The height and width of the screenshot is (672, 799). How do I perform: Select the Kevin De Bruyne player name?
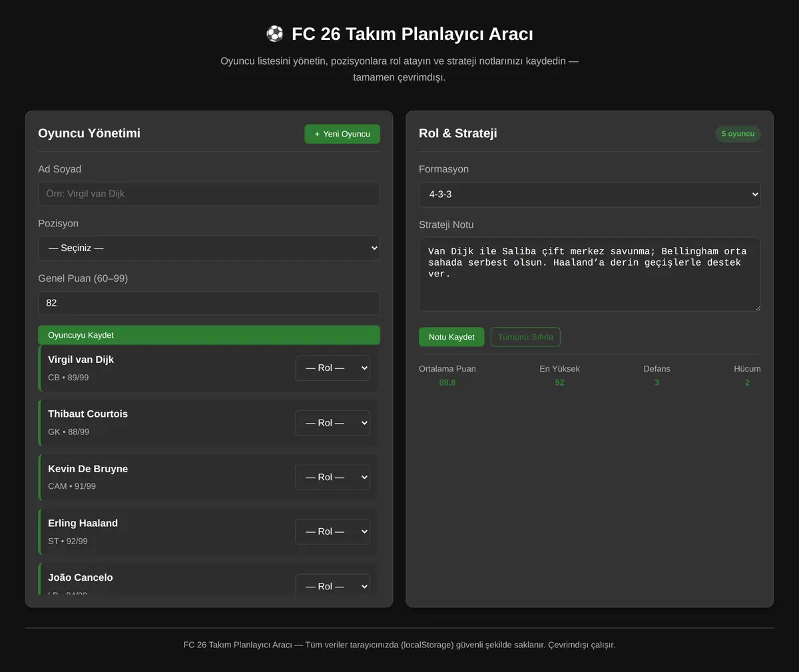(x=88, y=469)
